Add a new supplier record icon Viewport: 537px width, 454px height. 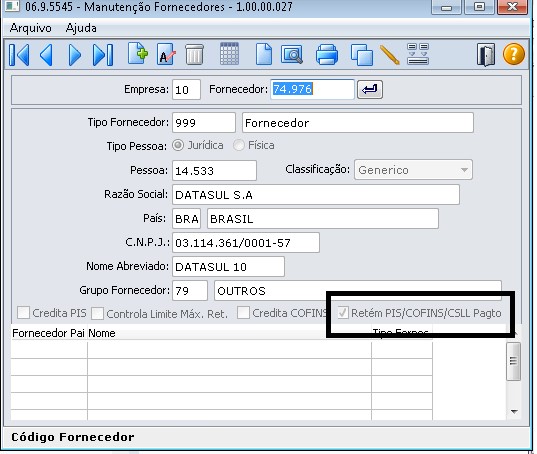(138, 54)
